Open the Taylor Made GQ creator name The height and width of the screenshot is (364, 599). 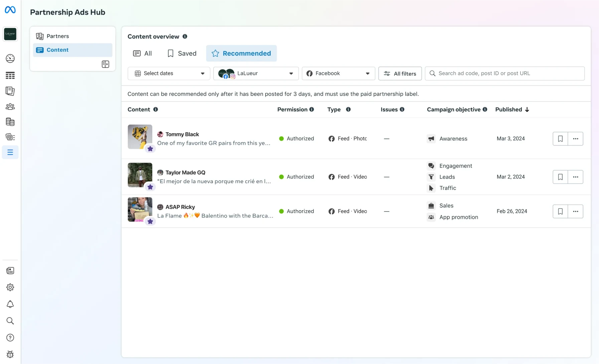click(x=185, y=172)
